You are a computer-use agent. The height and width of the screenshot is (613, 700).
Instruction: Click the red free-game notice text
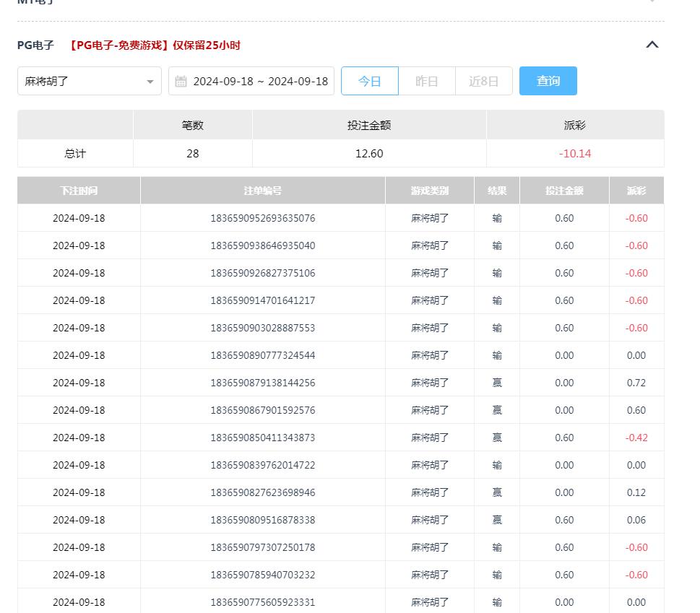(x=155, y=45)
